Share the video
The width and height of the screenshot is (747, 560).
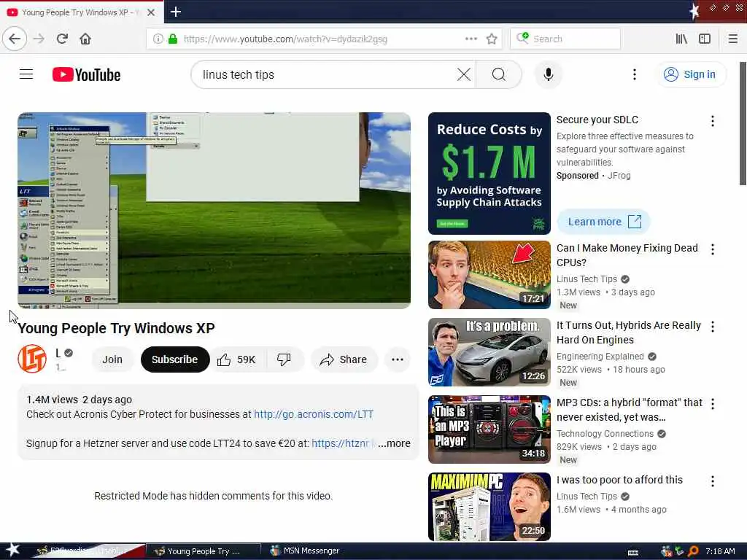pos(344,359)
